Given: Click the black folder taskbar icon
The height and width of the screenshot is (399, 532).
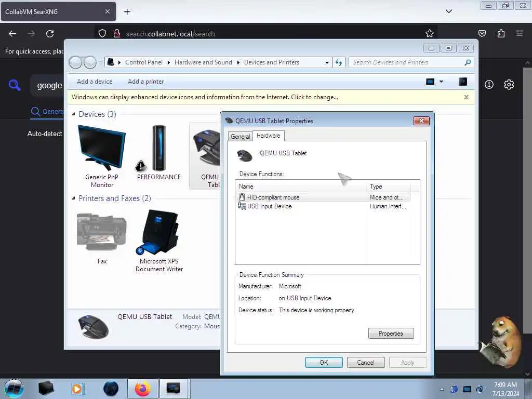Looking at the screenshot, I should pos(46,389).
